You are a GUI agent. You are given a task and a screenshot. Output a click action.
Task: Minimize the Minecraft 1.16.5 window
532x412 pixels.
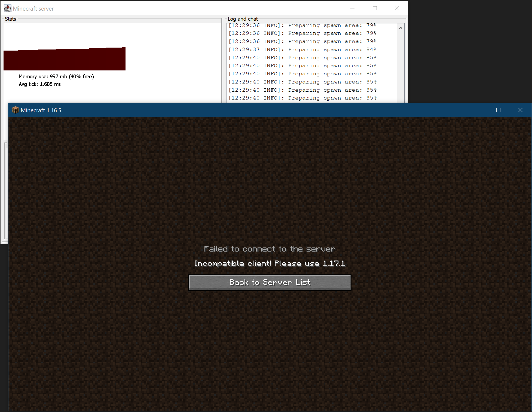(x=476, y=110)
